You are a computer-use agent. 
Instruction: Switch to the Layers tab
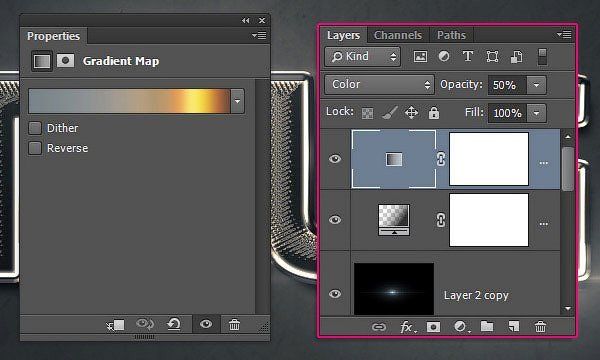click(x=343, y=36)
